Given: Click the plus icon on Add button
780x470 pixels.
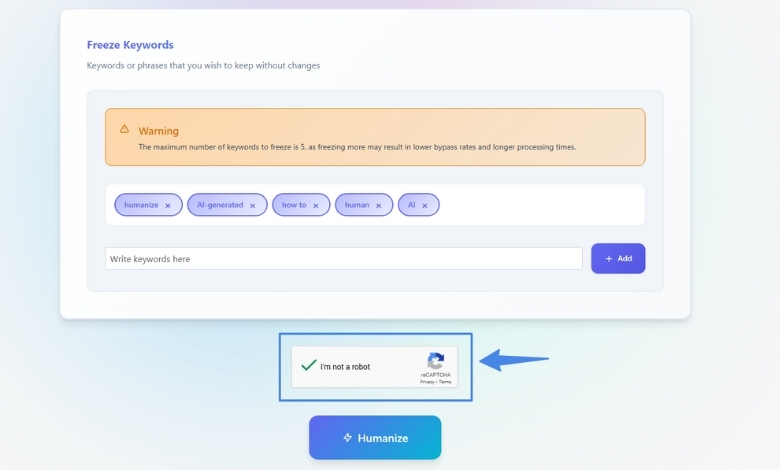Looking at the screenshot, I should coord(609,259).
